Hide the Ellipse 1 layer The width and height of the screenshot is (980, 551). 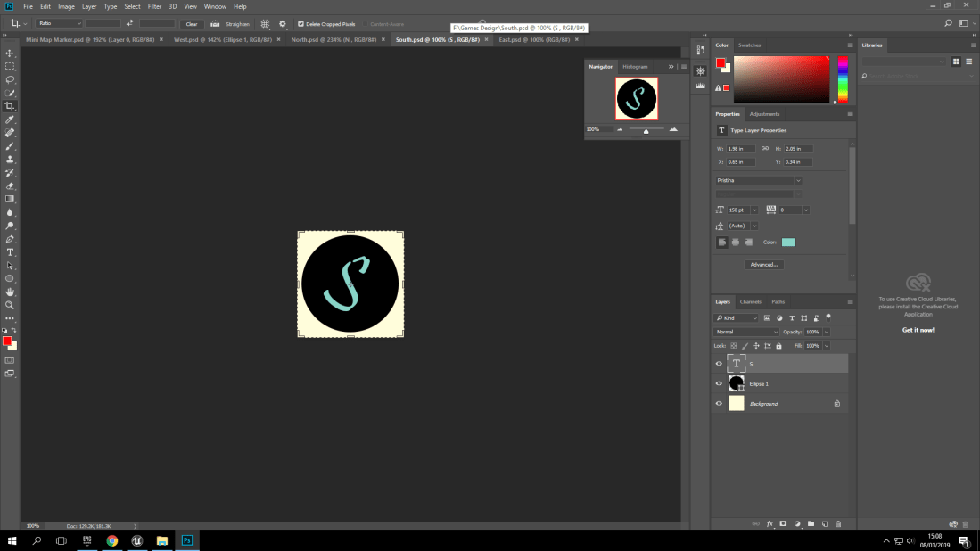pos(719,383)
